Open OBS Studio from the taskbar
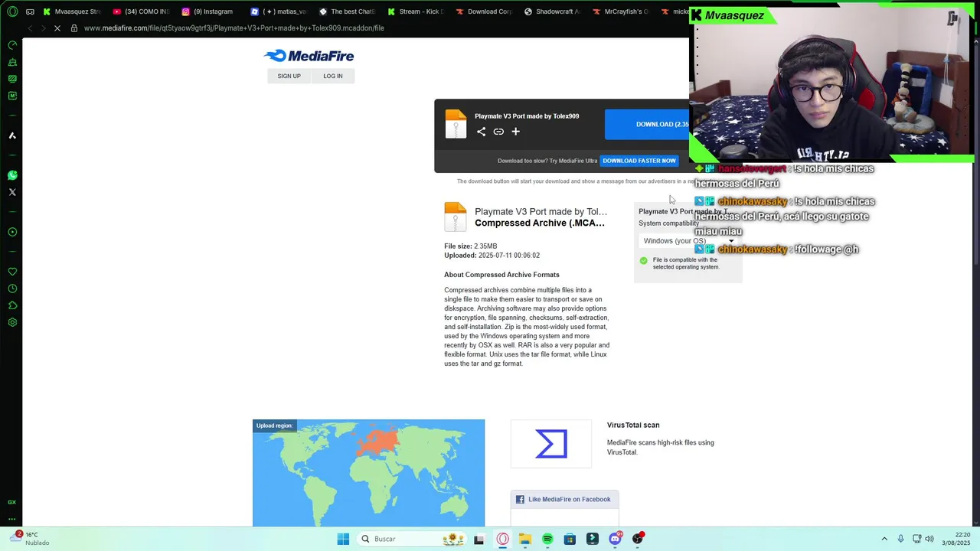This screenshot has height=551, width=980. (x=637, y=539)
